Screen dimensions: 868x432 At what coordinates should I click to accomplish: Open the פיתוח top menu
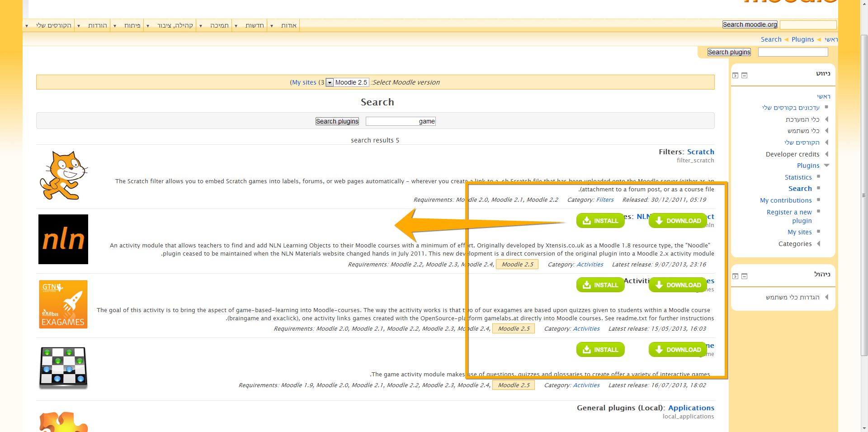tap(127, 25)
